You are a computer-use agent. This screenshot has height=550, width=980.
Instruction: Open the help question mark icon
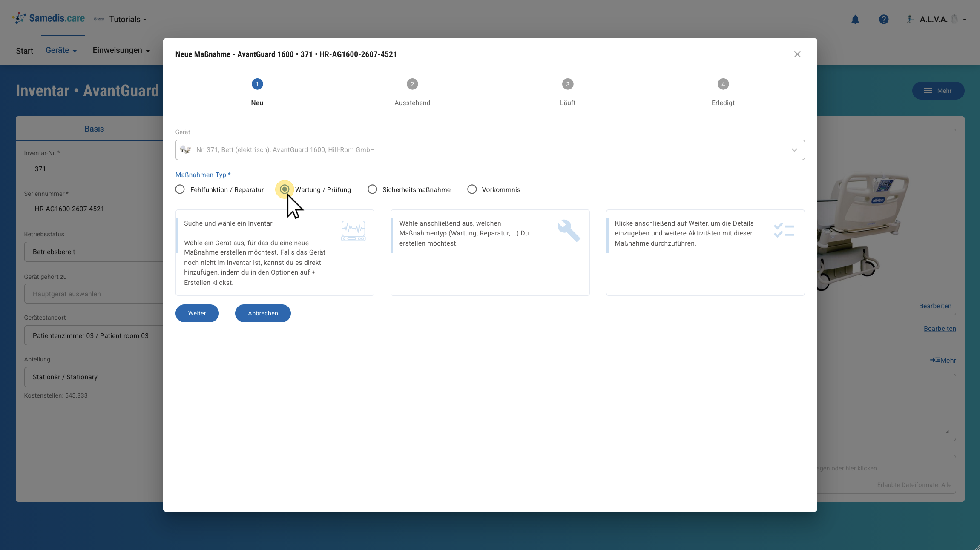884,19
